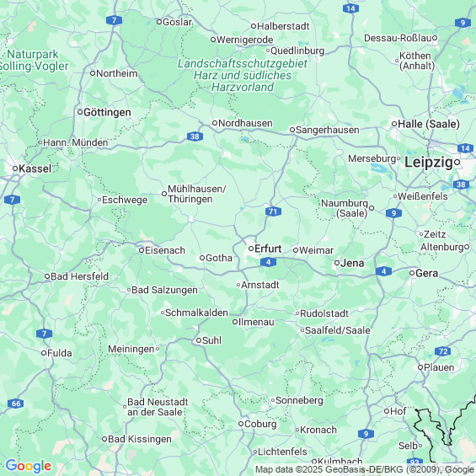Click Landschaftsschutzgebiet Harz park label

[243, 75]
